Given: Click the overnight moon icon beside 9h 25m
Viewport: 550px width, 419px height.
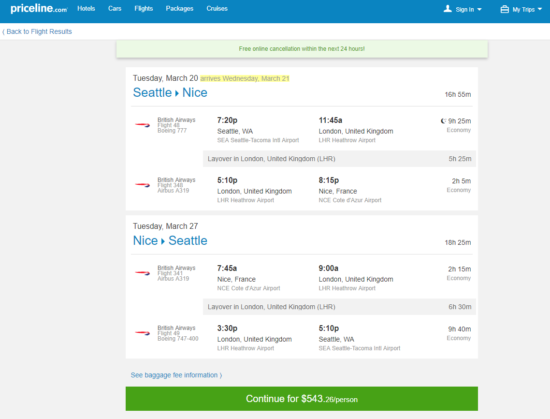Looking at the screenshot, I should pos(443,121).
